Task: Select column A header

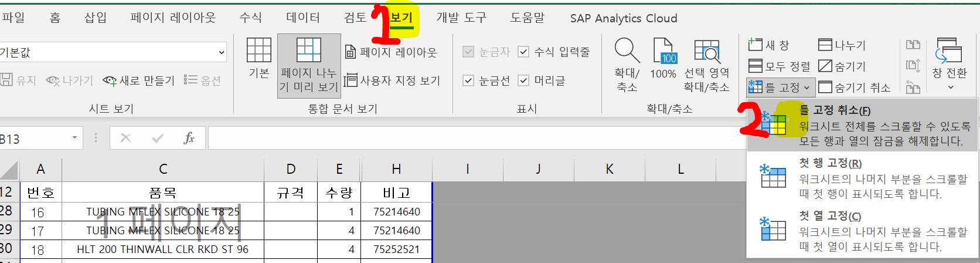Action: click(x=40, y=169)
